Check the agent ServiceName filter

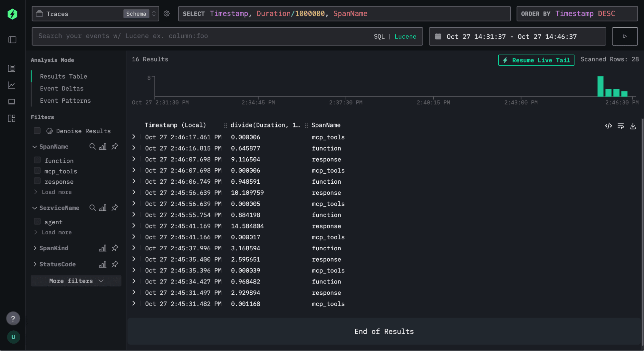(x=37, y=222)
